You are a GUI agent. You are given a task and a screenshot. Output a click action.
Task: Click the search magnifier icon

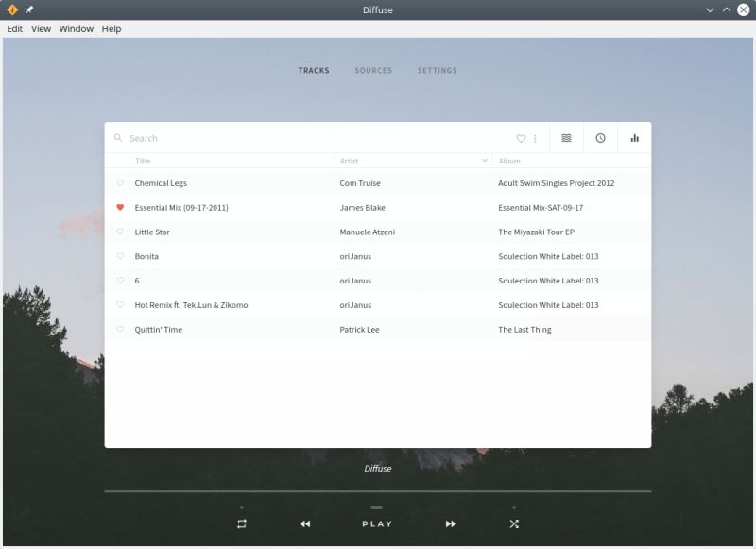[x=118, y=137]
